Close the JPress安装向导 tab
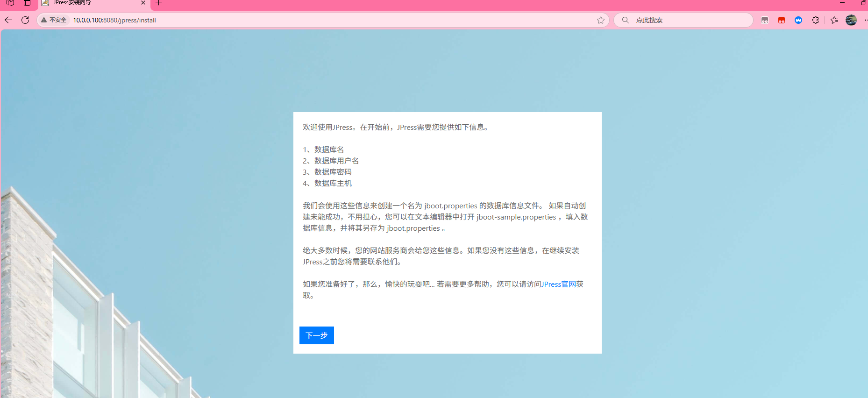The image size is (868, 398). [x=143, y=3]
